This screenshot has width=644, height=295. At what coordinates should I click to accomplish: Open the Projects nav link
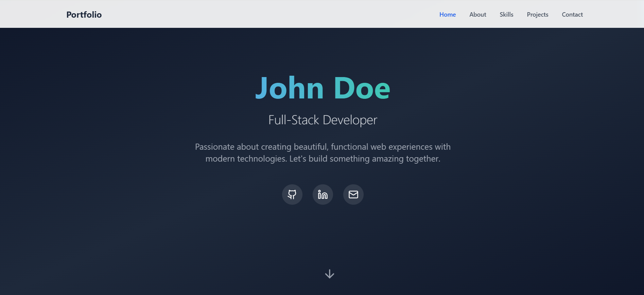point(537,15)
